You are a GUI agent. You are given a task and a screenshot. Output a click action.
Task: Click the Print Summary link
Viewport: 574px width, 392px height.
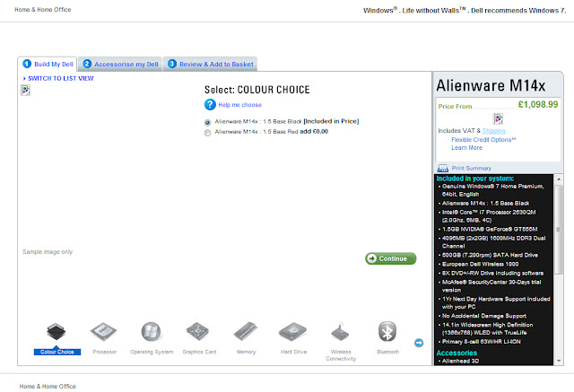[472, 168]
